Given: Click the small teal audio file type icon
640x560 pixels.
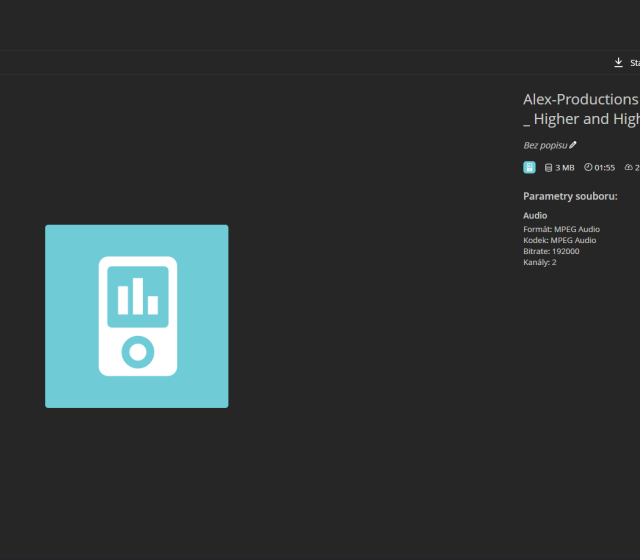Looking at the screenshot, I should pos(529,168).
